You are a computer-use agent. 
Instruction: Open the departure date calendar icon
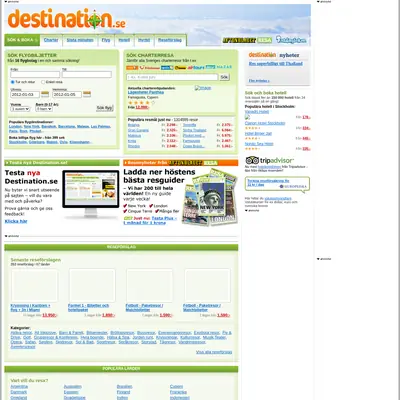coord(45,94)
